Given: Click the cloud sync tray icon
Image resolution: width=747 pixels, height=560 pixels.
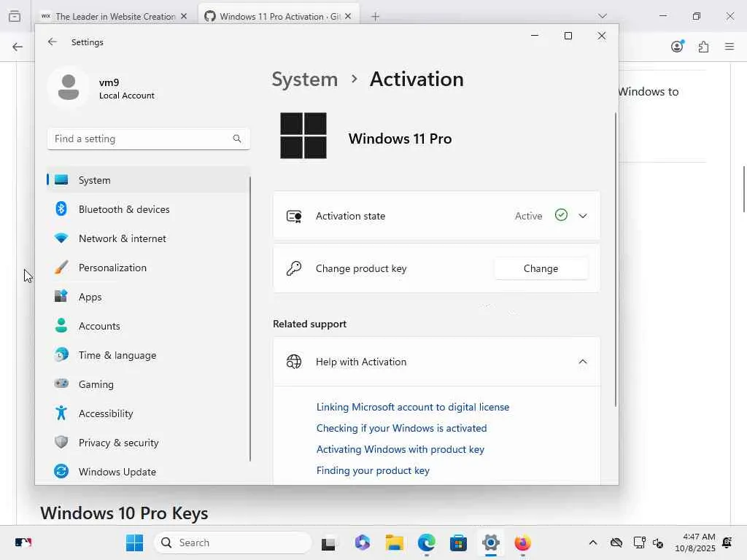Looking at the screenshot, I should click(x=616, y=542).
